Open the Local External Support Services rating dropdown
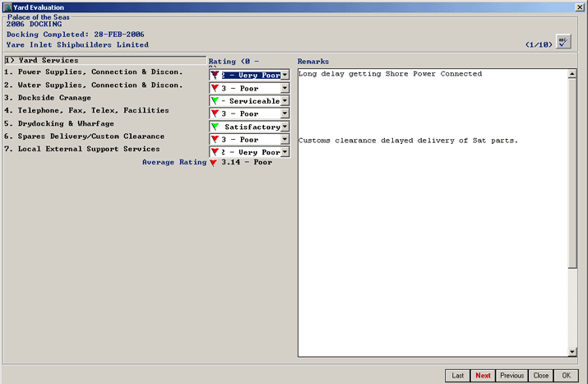Viewport: 588px width, 384px height. (285, 153)
